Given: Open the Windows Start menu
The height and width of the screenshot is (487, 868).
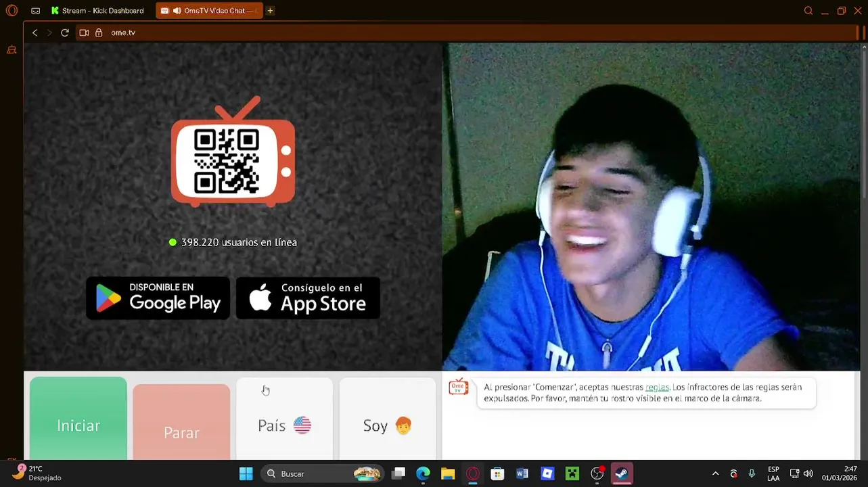Looking at the screenshot, I should point(246,473).
